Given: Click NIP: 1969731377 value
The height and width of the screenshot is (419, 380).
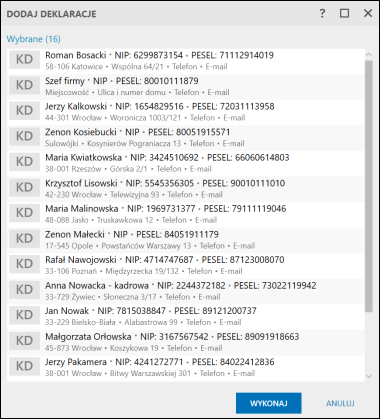Looking at the screenshot, I should pyautogui.click(x=161, y=209).
